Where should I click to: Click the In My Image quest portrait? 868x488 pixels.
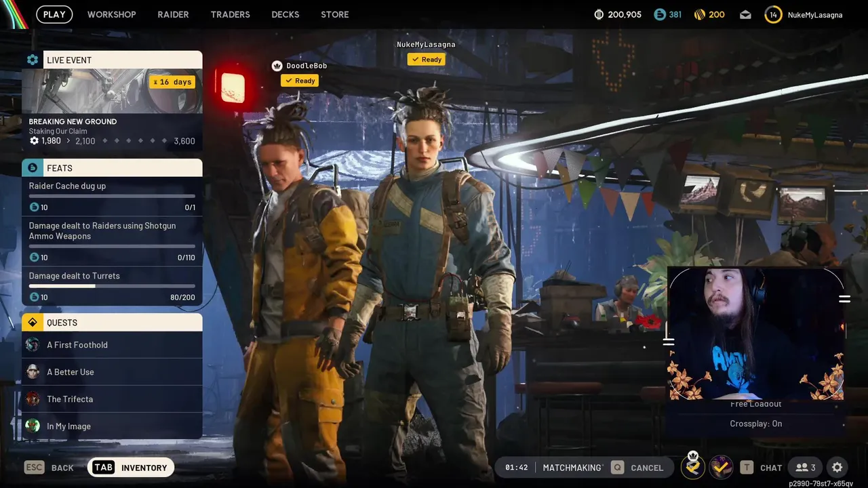[x=33, y=426]
